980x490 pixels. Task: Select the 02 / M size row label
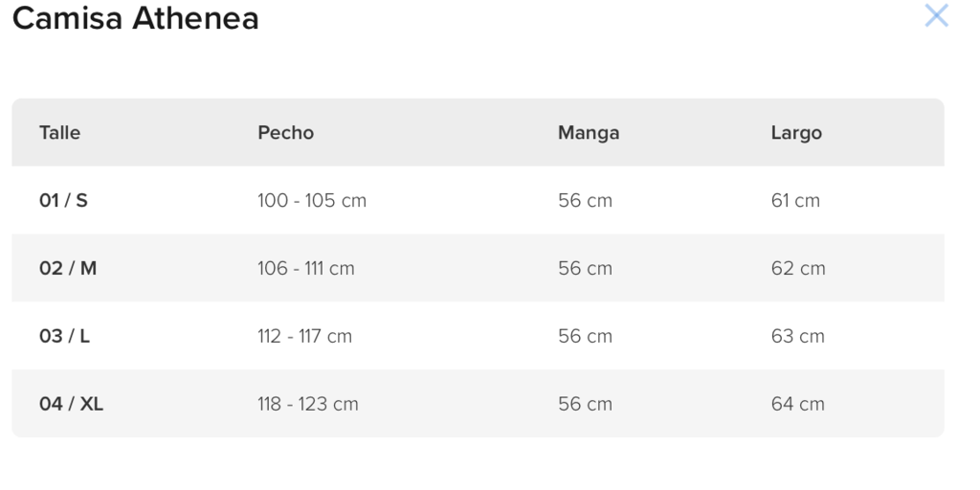tap(68, 268)
